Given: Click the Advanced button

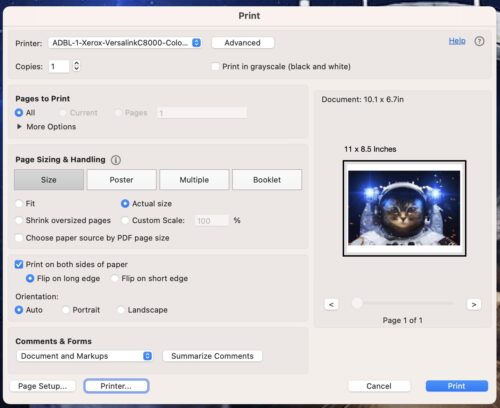Looking at the screenshot, I should 243,43.
